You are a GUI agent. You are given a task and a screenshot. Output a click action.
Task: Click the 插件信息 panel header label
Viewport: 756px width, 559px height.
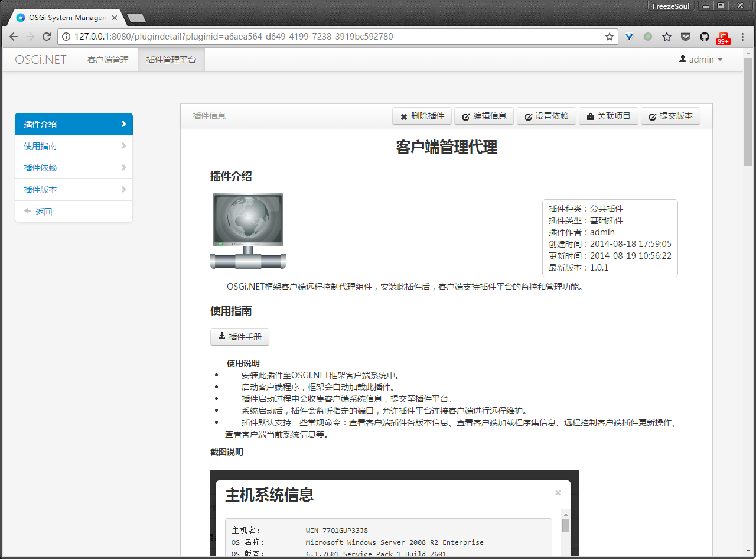coord(209,116)
